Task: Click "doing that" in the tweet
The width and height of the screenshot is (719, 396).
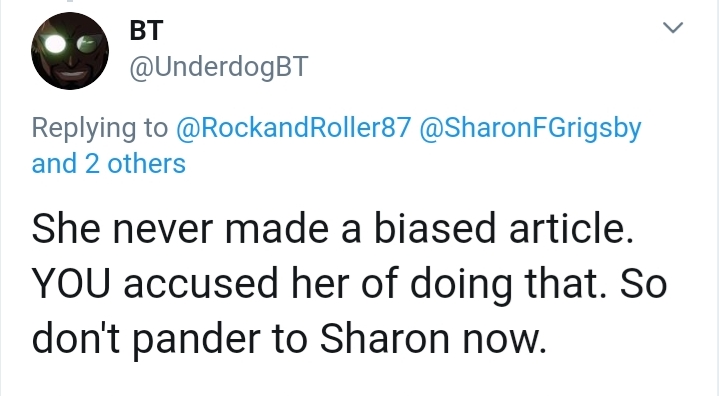Action: (510, 284)
